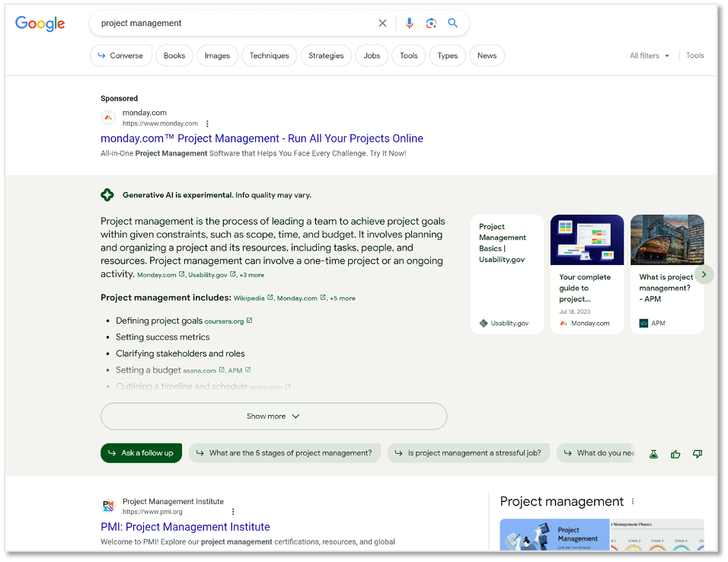Click the https://www.monday.com URL text
This screenshot has width=728, height=562.
click(x=160, y=123)
